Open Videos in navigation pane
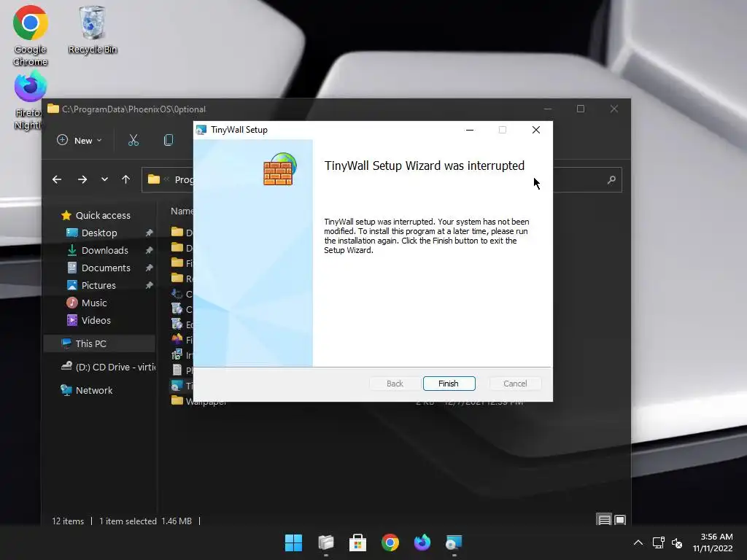747x560 pixels. point(89,321)
